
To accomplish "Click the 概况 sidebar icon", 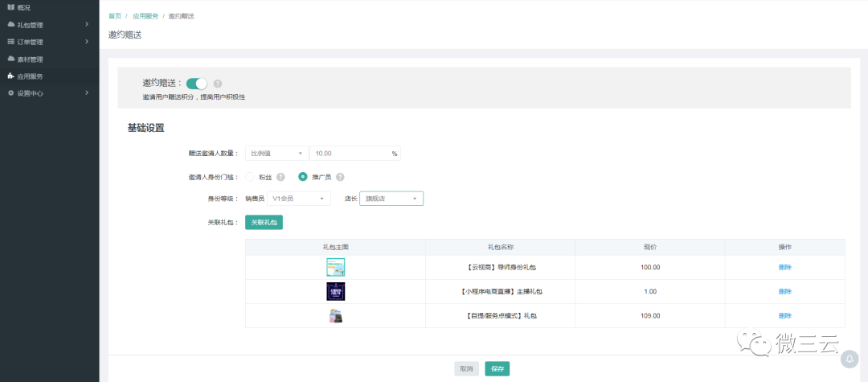I will (x=10, y=7).
